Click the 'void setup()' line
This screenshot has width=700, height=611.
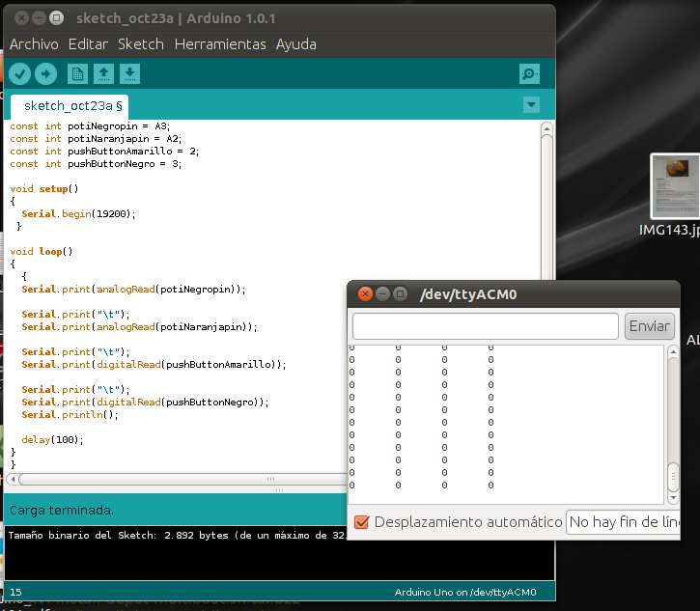point(44,189)
